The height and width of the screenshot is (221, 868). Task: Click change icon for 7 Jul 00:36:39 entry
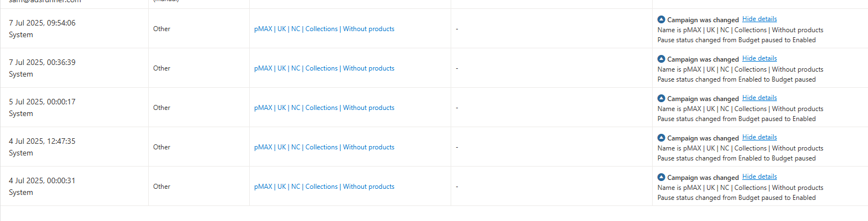point(661,59)
